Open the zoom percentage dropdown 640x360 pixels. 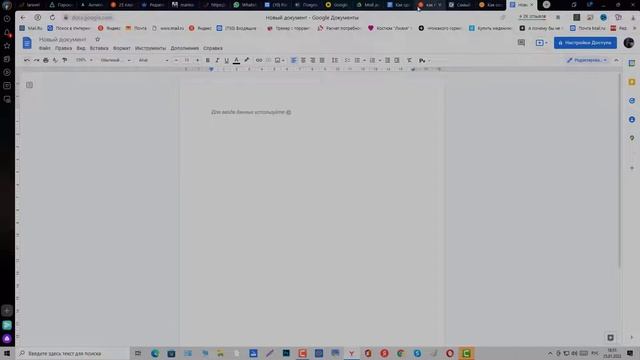(84, 60)
